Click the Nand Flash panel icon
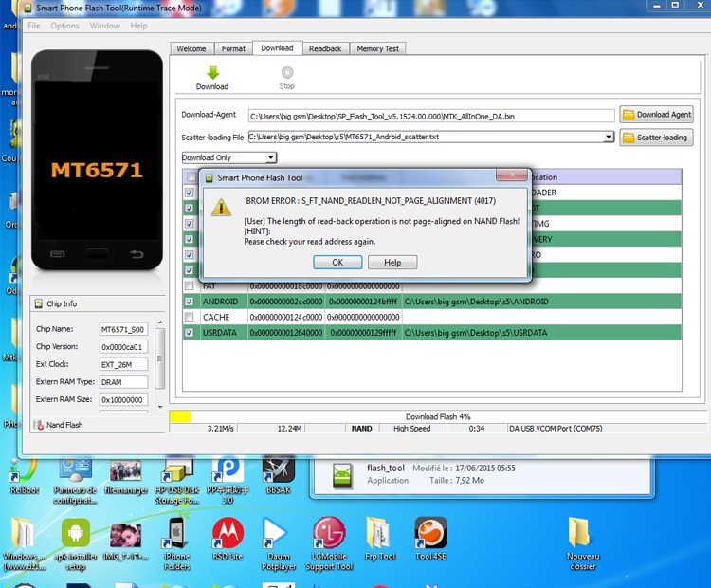The height and width of the screenshot is (588, 711). (x=38, y=425)
